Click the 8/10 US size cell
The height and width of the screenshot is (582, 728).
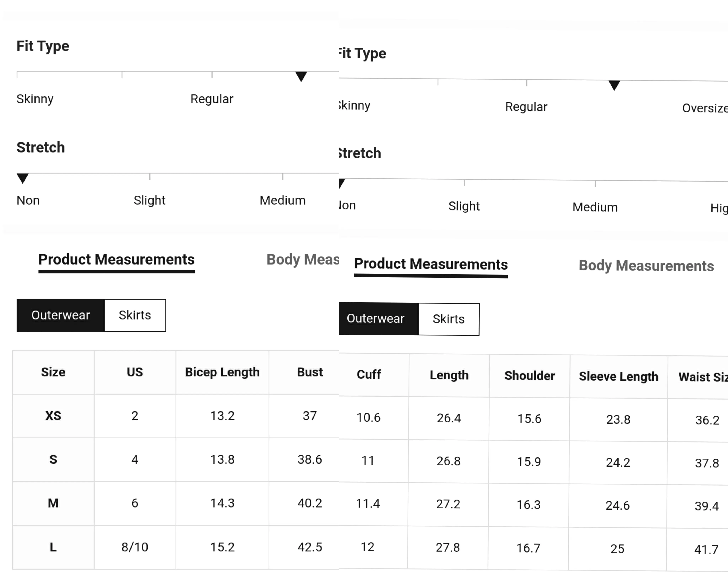pyautogui.click(x=135, y=547)
